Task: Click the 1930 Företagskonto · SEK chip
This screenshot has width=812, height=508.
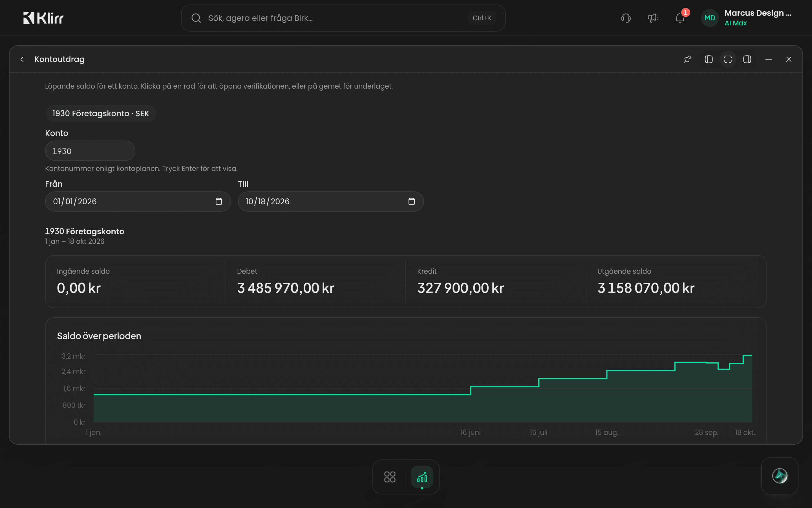Action: click(x=101, y=113)
